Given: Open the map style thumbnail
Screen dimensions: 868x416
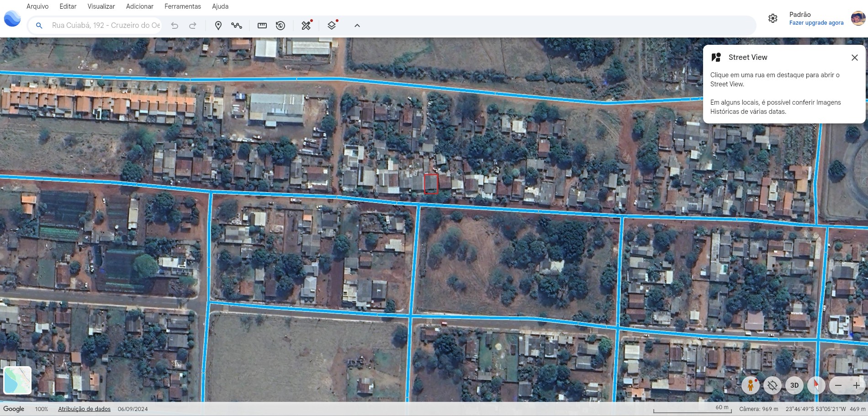Looking at the screenshot, I should [x=17, y=380].
